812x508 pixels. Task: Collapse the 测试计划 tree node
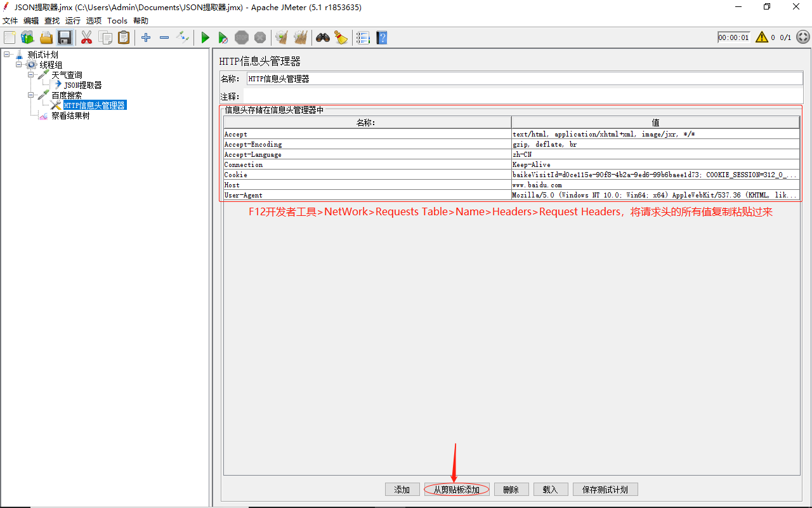click(6, 55)
